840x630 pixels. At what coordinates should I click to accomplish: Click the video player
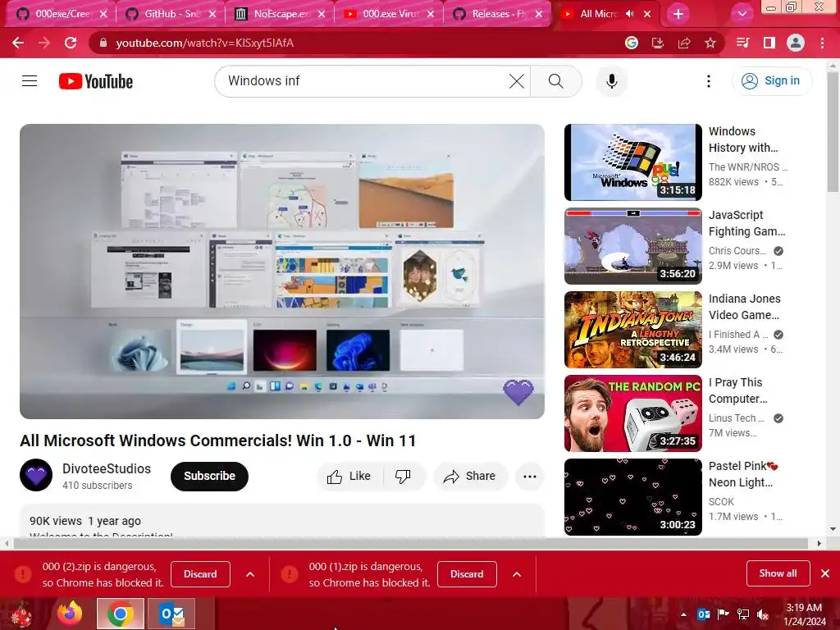(282, 271)
